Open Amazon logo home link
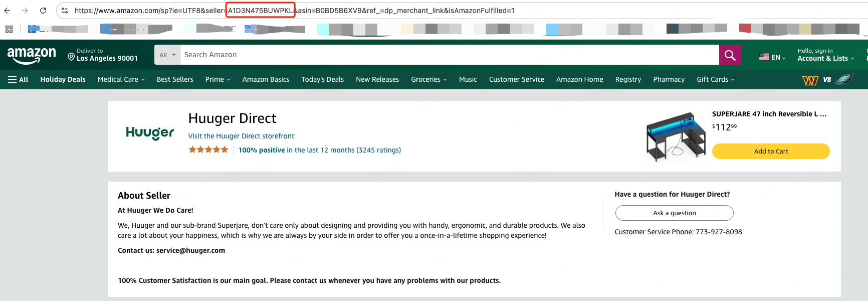Viewport: 868px width, 301px height. pyautogui.click(x=32, y=55)
